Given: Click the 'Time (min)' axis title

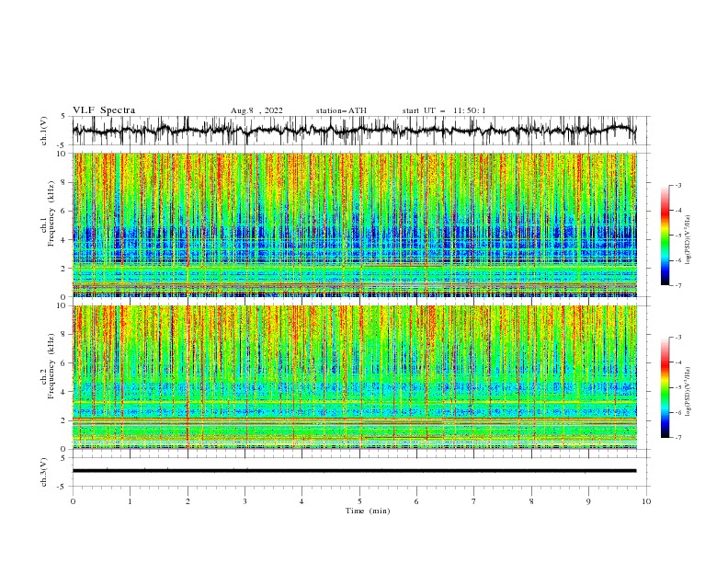Looking at the screenshot, I should pos(368,511).
